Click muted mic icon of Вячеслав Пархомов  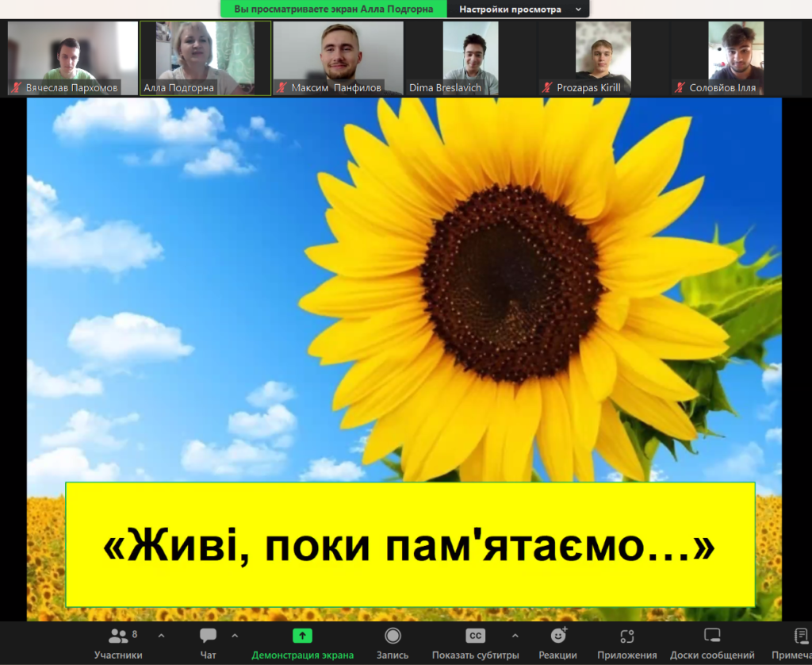tap(17, 87)
